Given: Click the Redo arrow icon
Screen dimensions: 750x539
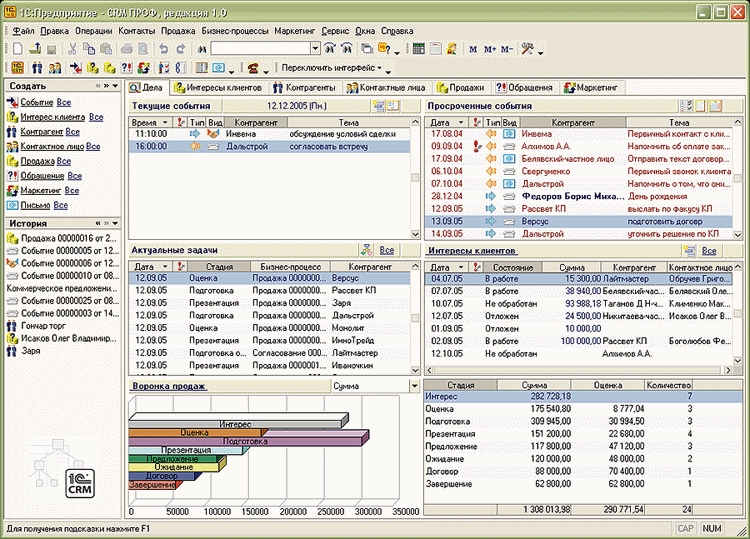Looking at the screenshot, I should (x=180, y=49).
